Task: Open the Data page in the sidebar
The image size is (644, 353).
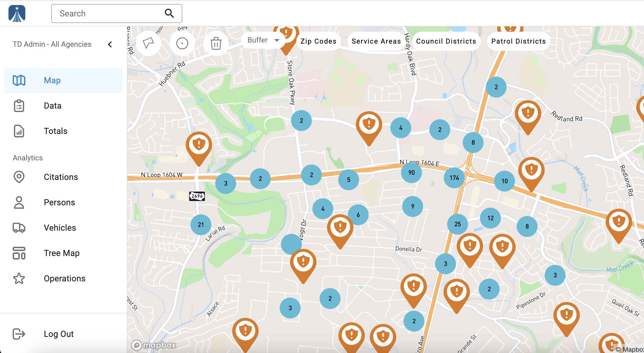Action: (x=63, y=106)
